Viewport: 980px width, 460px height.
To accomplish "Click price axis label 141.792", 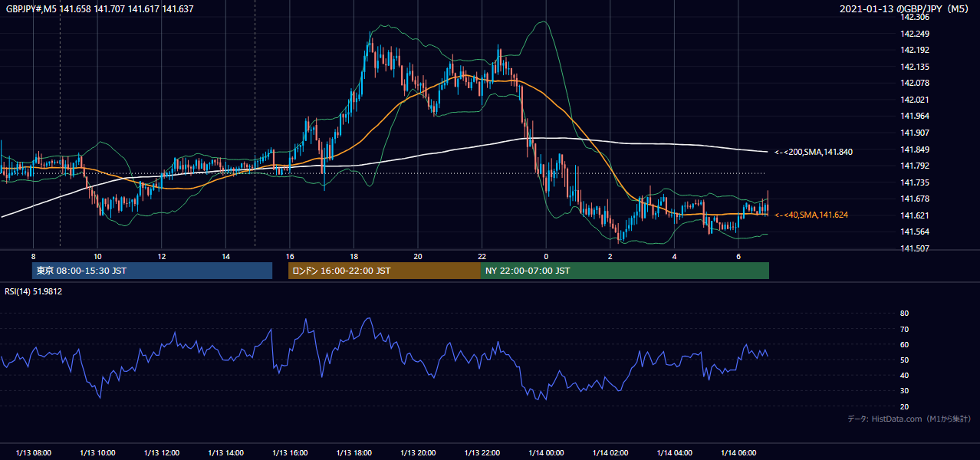I will (915, 166).
